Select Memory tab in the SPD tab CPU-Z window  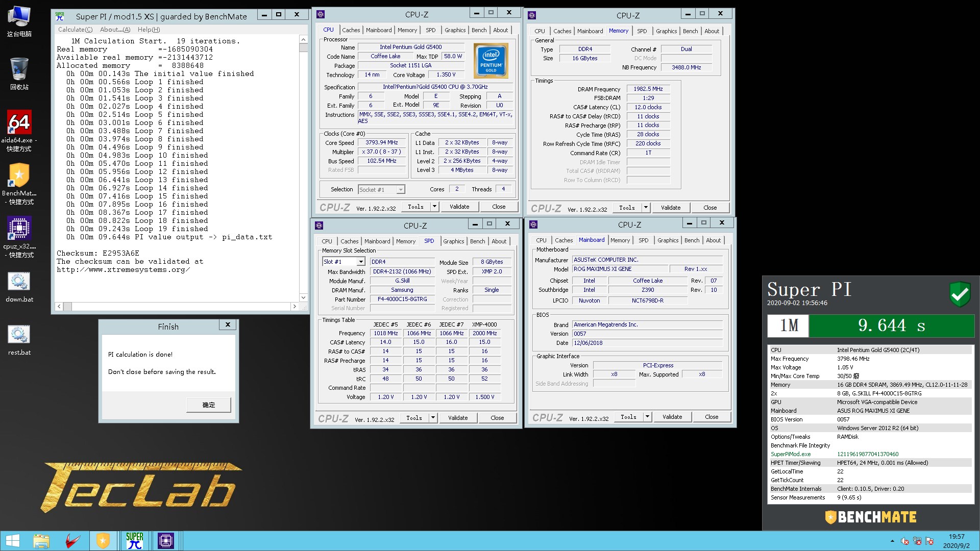tap(406, 241)
